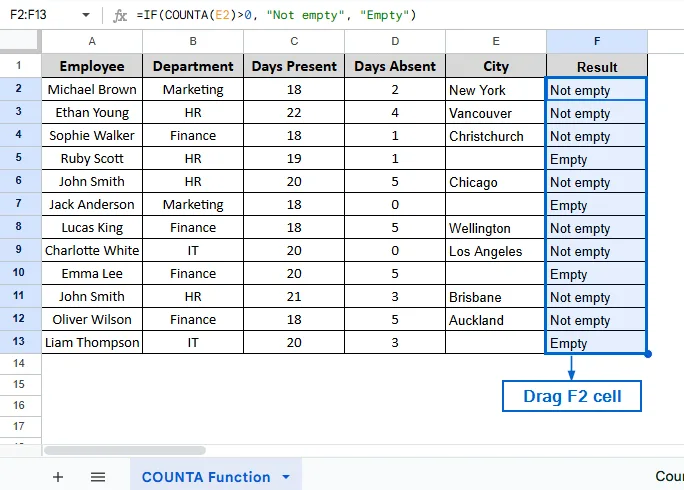This screenshot has width=684, height=490.
Task: Select Empty result in Liam Thompson row
Action: [596, 343]
